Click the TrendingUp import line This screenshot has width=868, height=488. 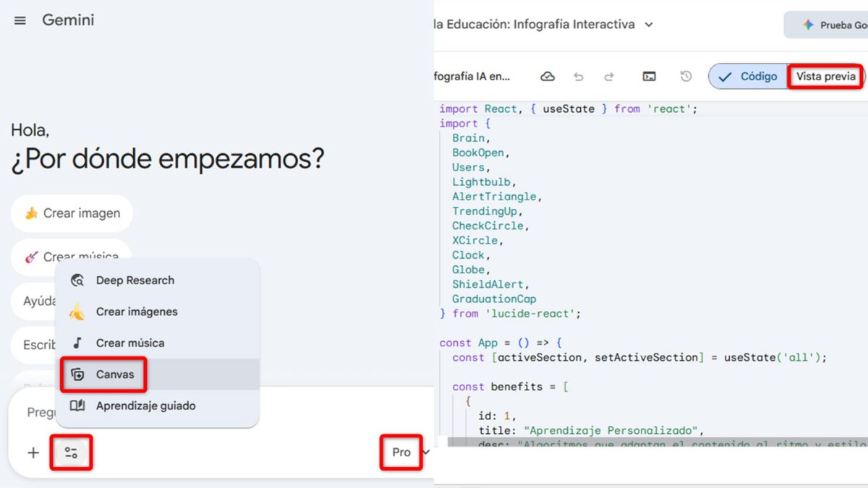488,211
